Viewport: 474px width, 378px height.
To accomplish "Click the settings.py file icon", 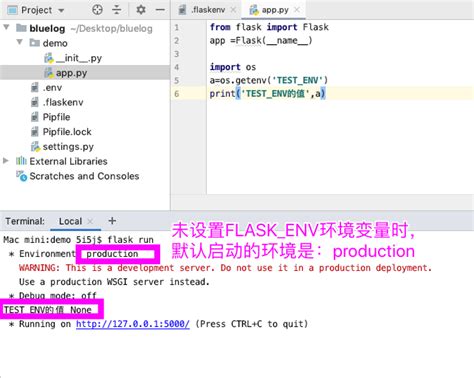I will (35, 146).
